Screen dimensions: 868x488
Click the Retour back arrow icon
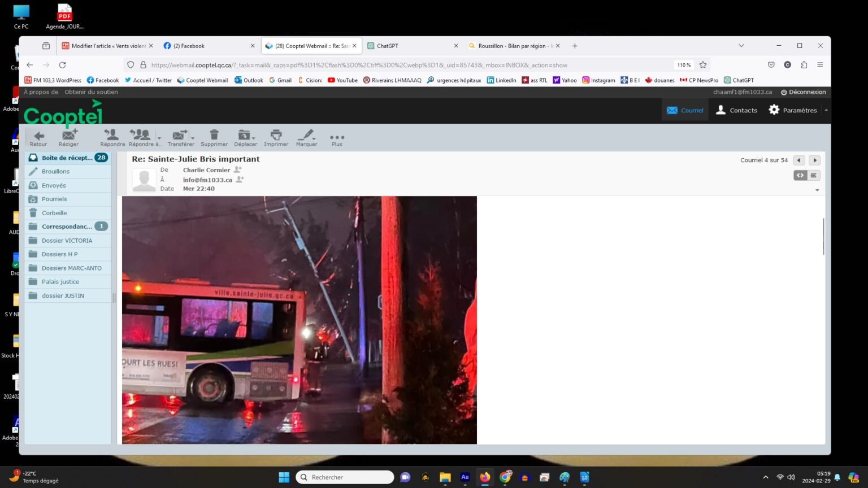click(x=38, y=136)
